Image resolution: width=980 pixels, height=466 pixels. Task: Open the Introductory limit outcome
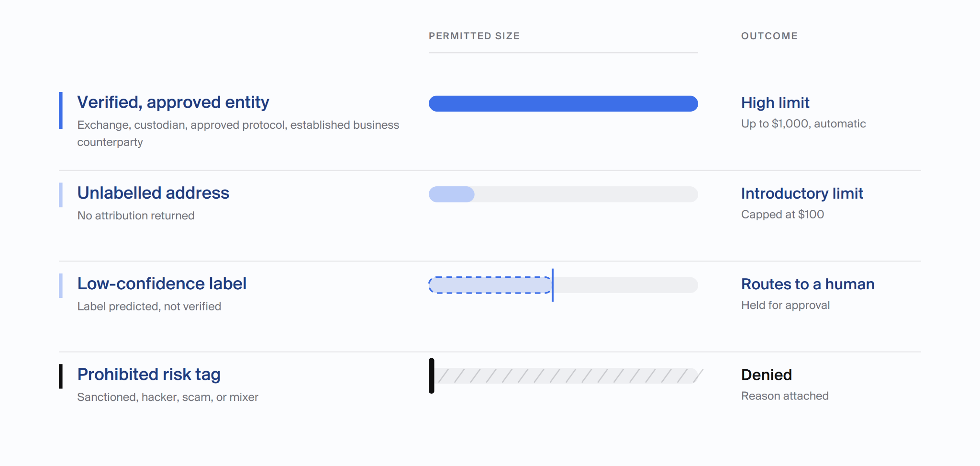point(802,193)
